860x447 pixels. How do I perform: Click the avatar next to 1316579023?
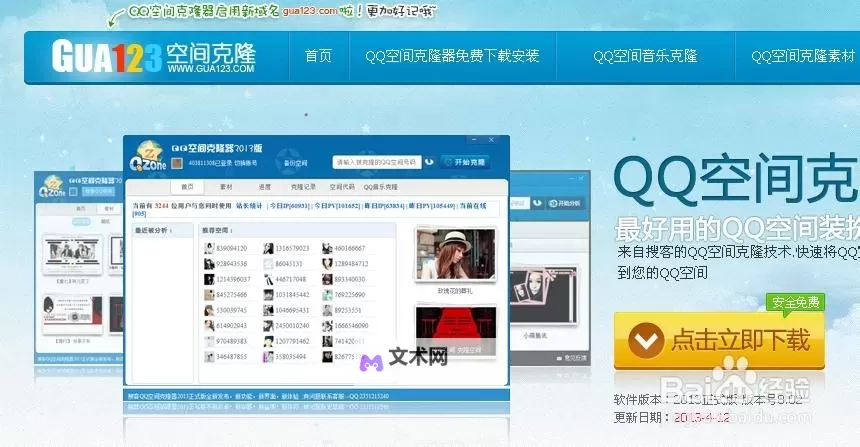[268, 248]
